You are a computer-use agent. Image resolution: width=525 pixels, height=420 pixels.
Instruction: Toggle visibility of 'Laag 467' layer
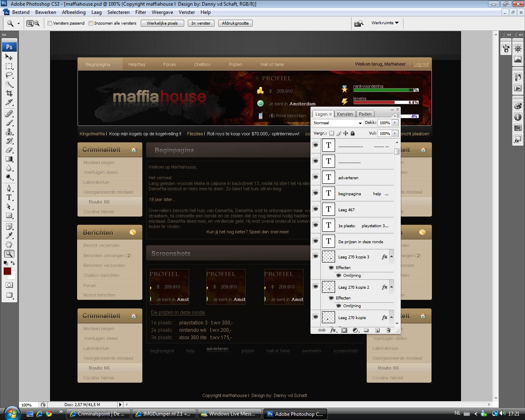(x=315, y=209)
